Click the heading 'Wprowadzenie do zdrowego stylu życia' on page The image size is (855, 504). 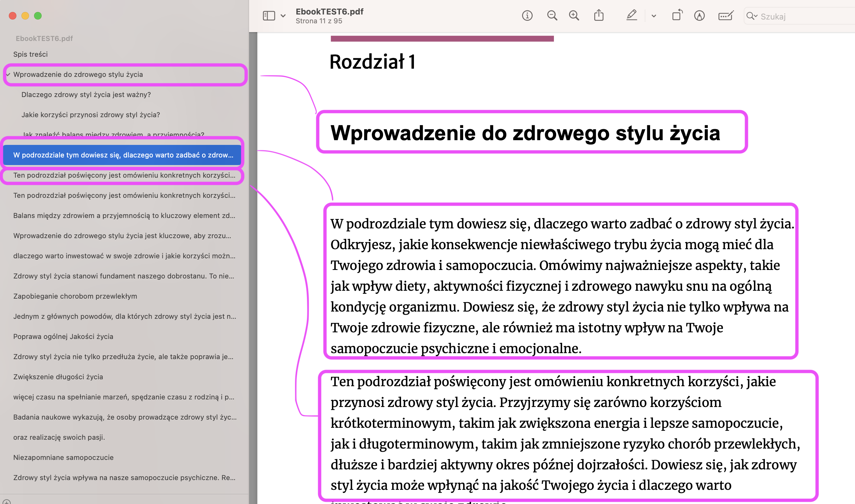(525, 133)
